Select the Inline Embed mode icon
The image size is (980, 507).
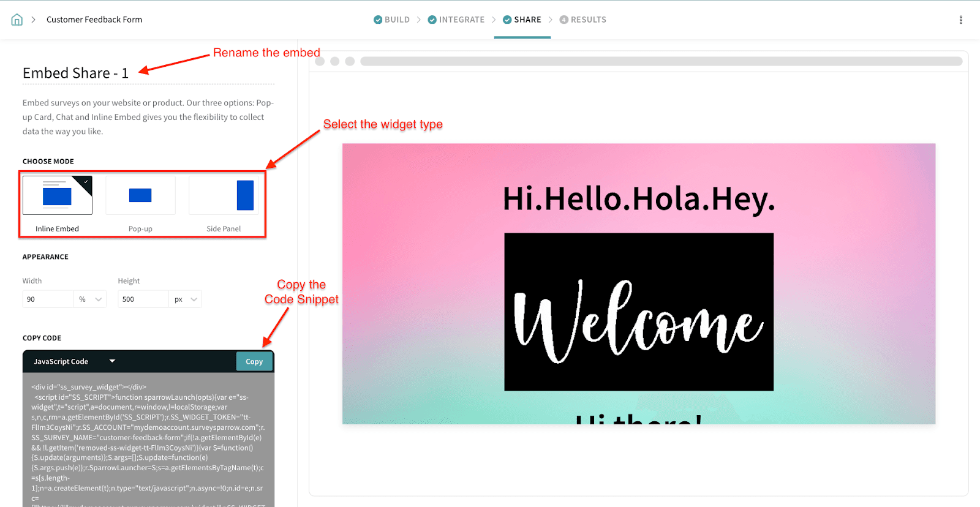(x=58, y=195)
